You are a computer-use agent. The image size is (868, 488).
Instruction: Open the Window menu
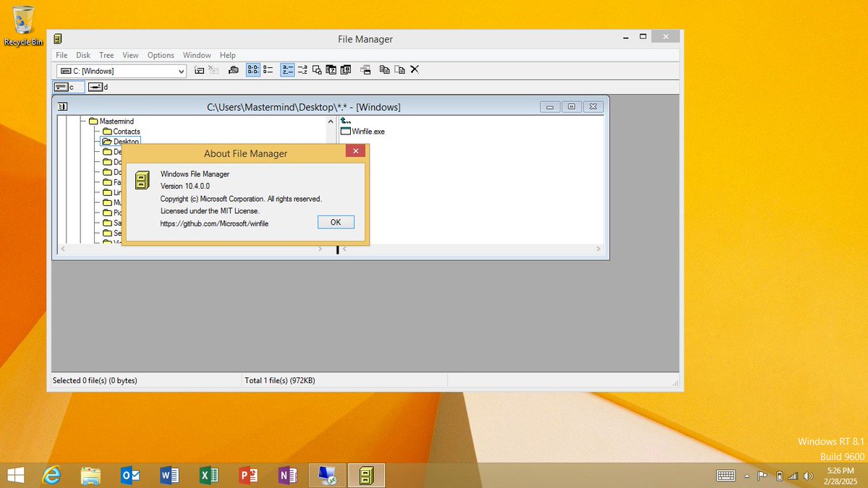coord(197,55)
